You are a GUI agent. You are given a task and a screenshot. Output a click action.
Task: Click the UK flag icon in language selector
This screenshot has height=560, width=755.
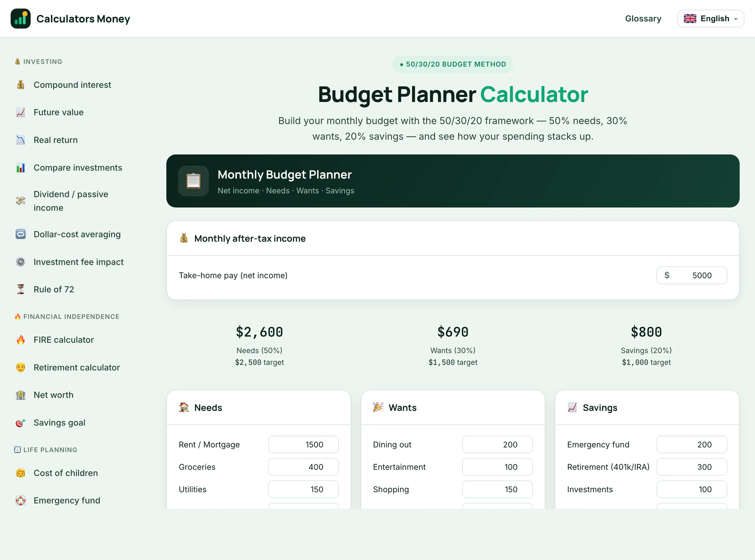[x=690, y=19]
